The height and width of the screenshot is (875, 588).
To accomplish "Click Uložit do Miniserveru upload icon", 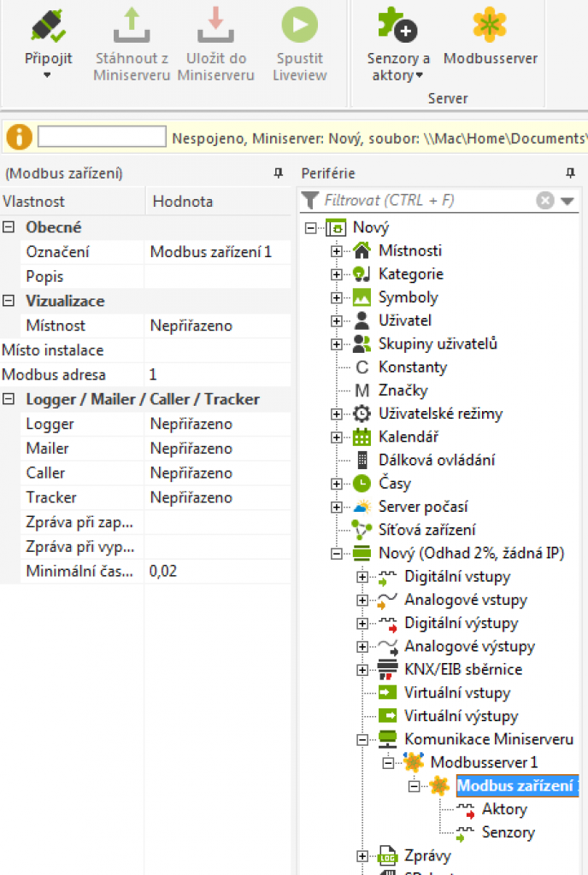I will point(215,26).
